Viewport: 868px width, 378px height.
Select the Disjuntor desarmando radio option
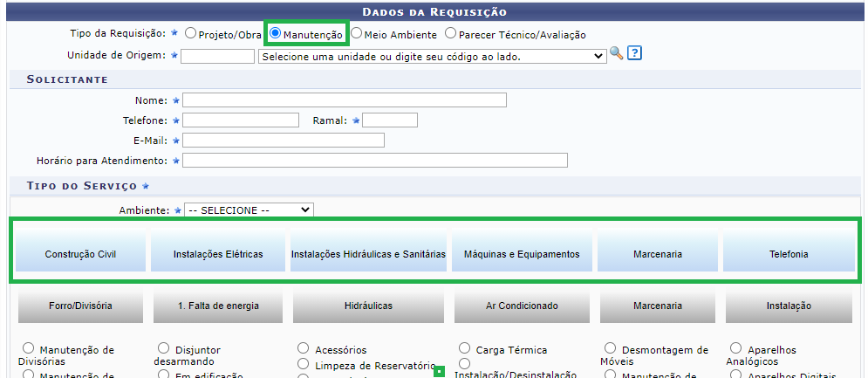tap(164, 349)
